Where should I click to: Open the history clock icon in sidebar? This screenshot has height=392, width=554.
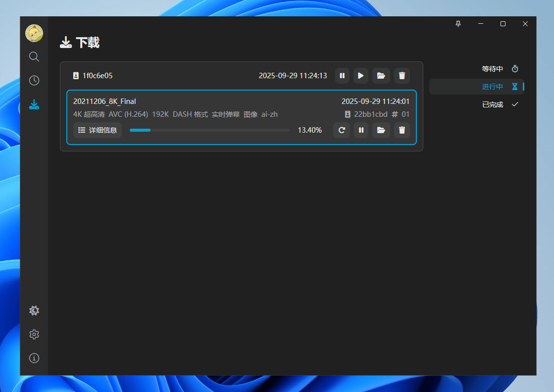click(34, 81)
